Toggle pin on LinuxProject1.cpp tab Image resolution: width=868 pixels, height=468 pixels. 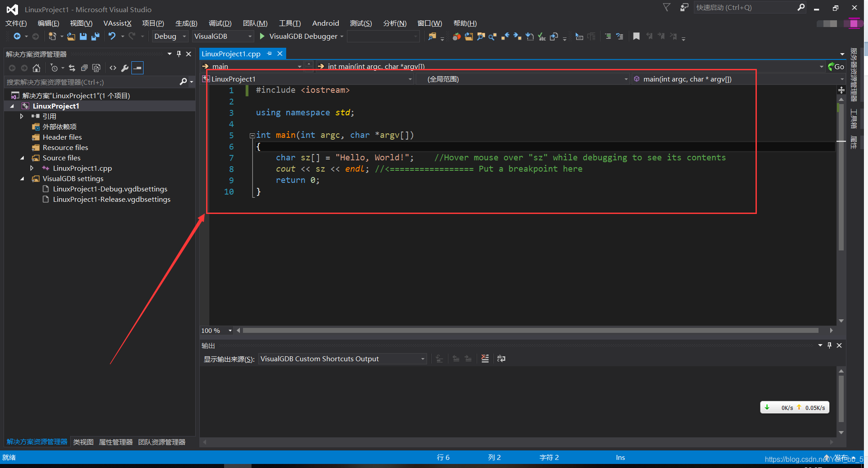tap(270, 54)
